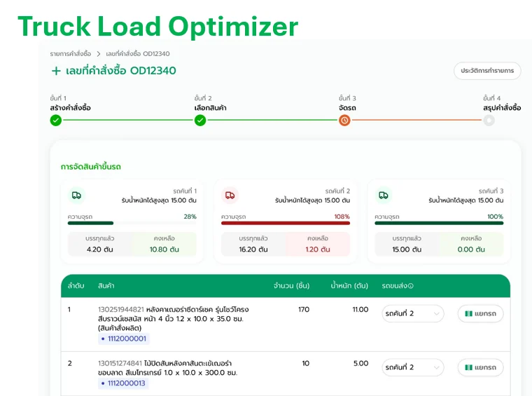
Task: Click the truck icon on รถคันที่ 3 card
Action: coord(384,196)
